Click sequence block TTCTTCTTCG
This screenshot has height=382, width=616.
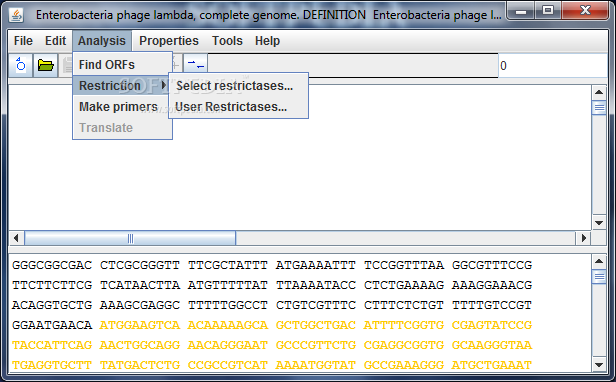(52, 285)
